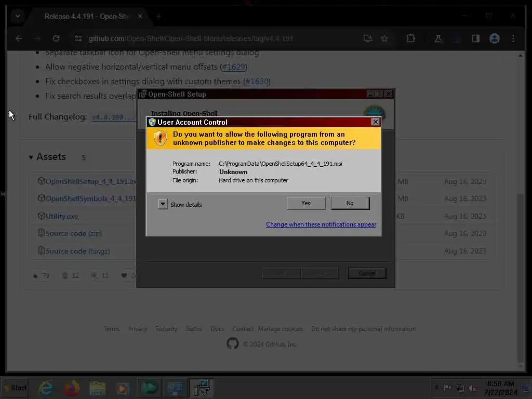Open the Windows Start button
Screen dimensions: 532x399
pos(15,388)
